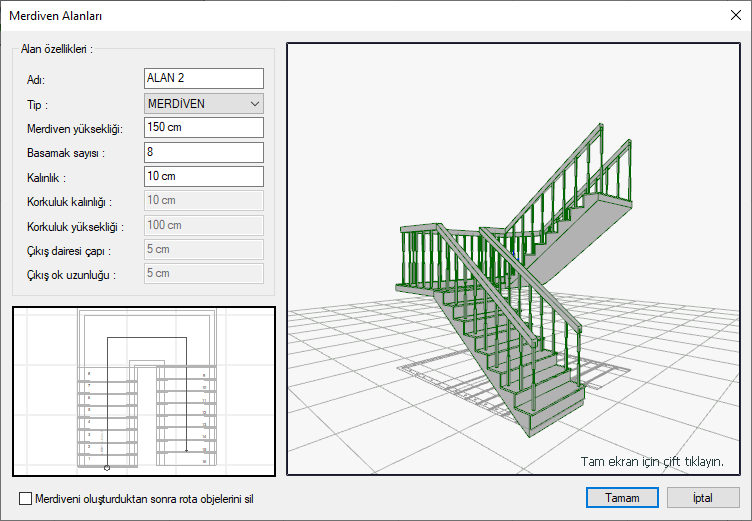This screenshot has width=752, height=521.
Task: Focus the Basamak sayısı input field
Action: pos(203,152)
